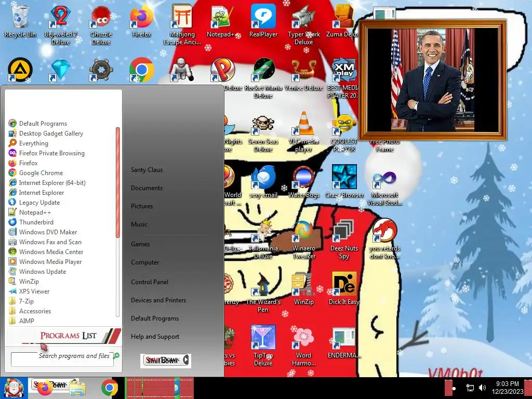
Task: Click the Google Chrome desktop icon
Action: tap(141, 70)
